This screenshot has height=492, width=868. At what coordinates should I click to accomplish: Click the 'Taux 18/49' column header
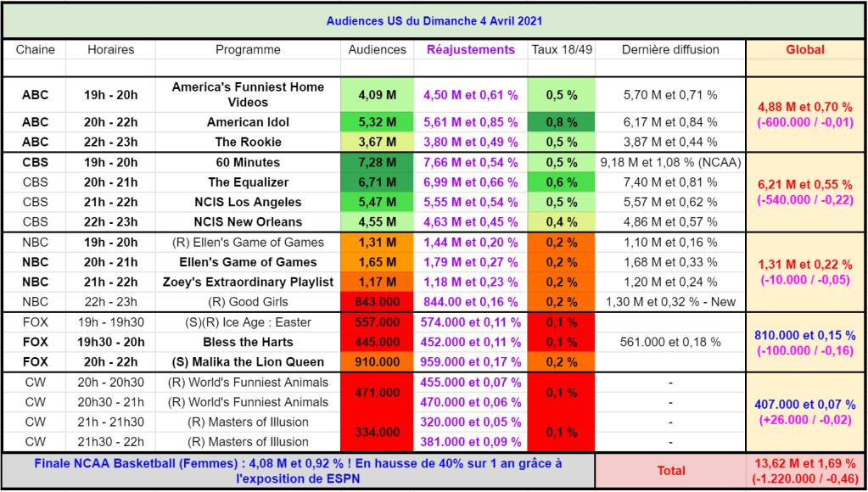coord(561,49)
